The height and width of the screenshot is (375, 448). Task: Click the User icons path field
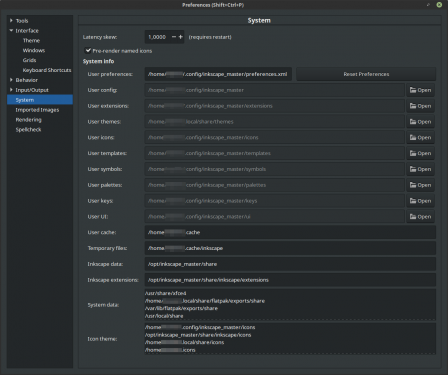(x=275, y=137)
